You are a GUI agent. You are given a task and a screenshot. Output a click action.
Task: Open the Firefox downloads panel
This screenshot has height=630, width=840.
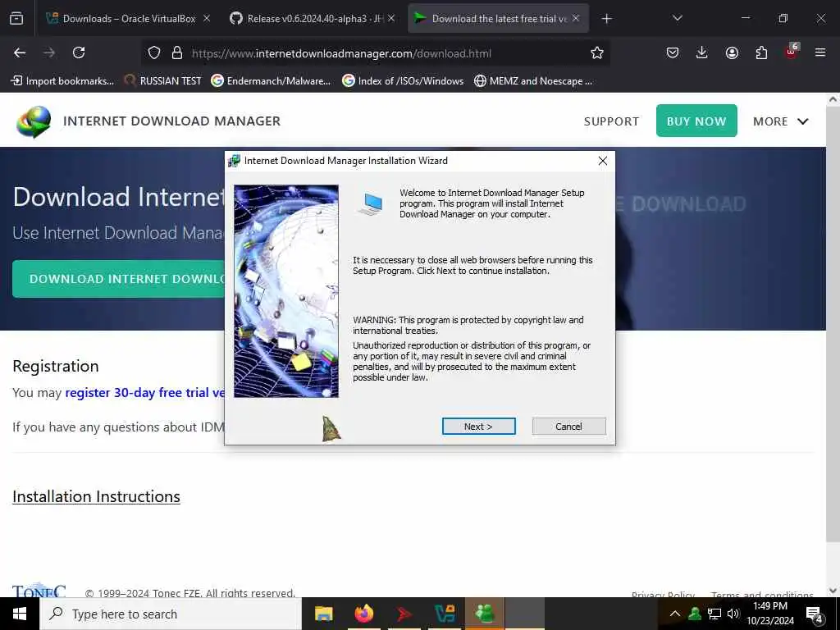[x=702, y=52]
